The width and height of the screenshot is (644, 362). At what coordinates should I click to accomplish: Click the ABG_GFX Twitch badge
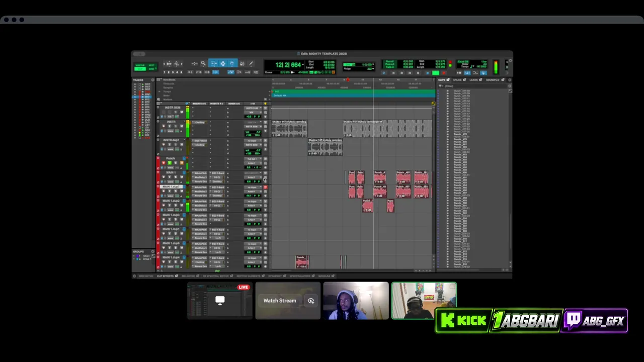pyautogui.click(x=596, y=321)
